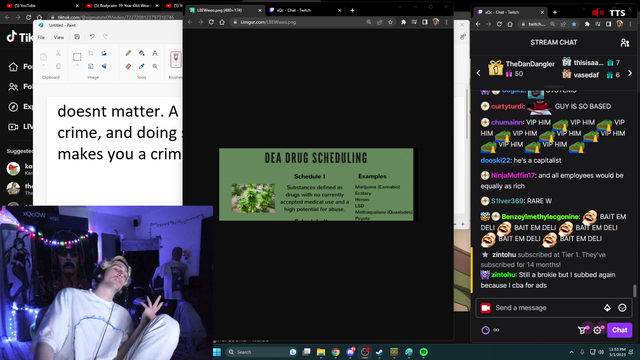Reload the Twitch chat popout page
640x360 pixels.
coord(499,24)
